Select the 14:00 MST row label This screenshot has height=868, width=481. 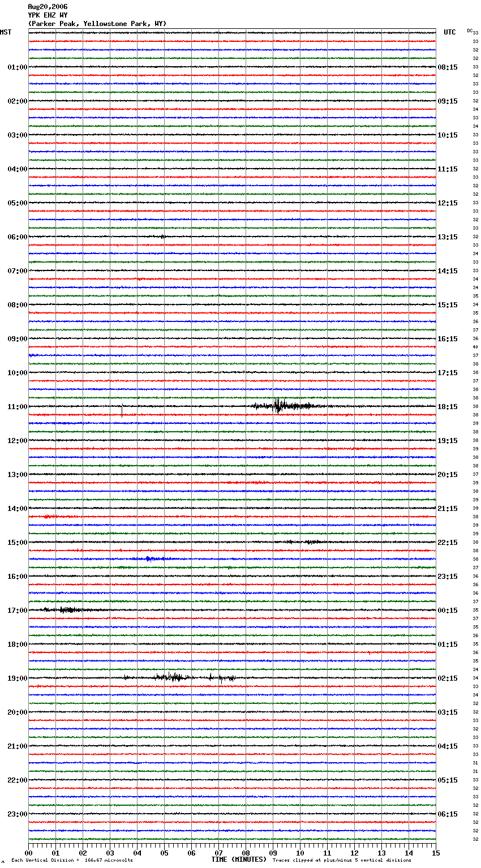(18, 509)
